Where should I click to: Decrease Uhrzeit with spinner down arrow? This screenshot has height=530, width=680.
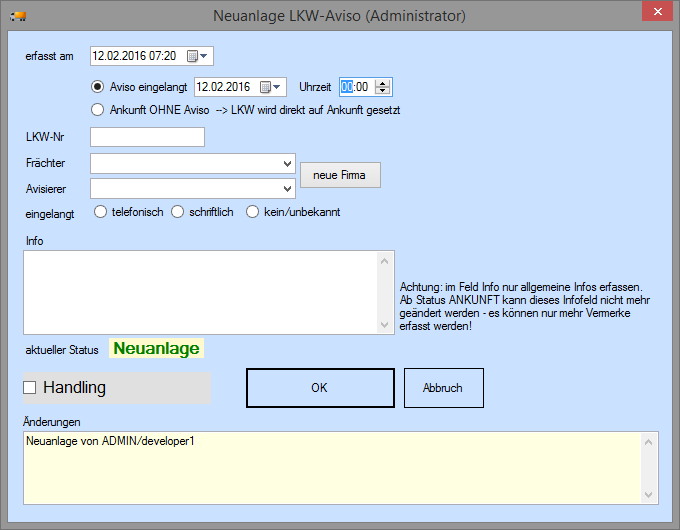pyautogui.click(x=384, y=92)
